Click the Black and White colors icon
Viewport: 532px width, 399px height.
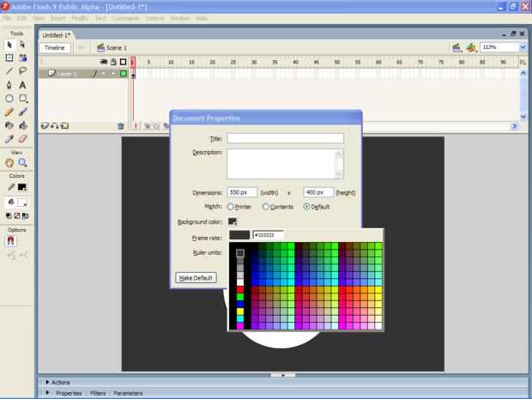[x=9, y=215]
